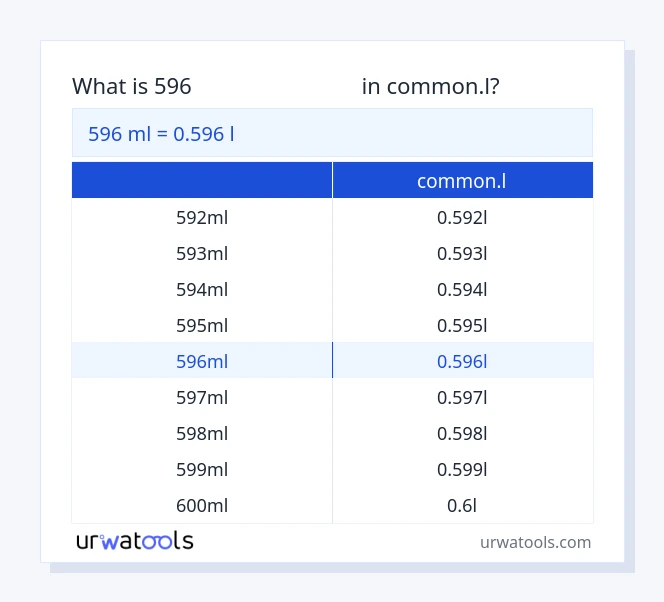664x602 pixels.
Task: Select the 0.6l value cell
Action: tap(462, 505)
